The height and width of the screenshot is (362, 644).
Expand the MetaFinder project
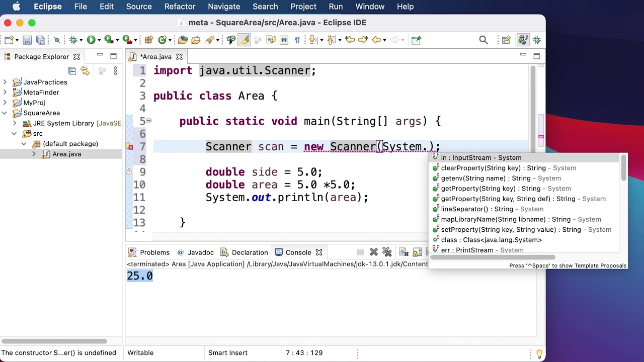pos(5,92)
